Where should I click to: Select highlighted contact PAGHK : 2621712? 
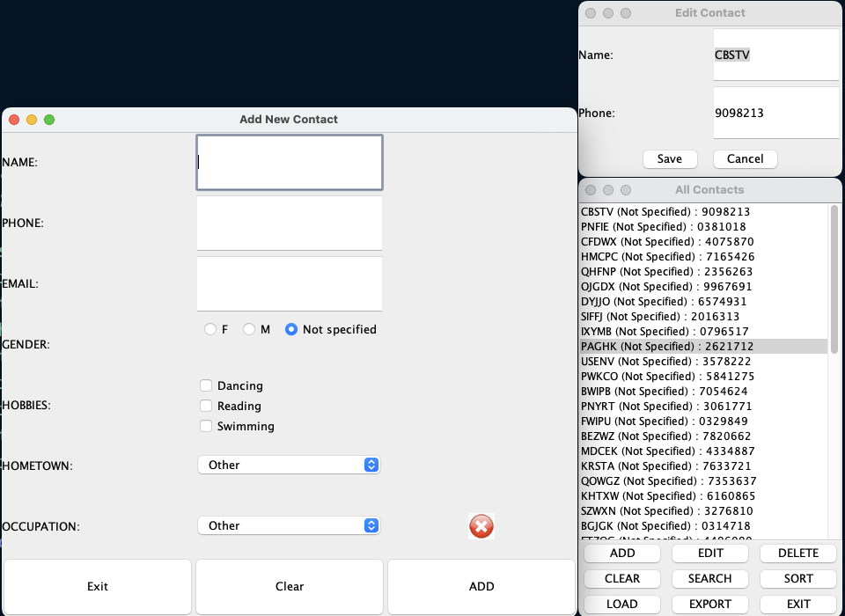(x=704, y=347)
